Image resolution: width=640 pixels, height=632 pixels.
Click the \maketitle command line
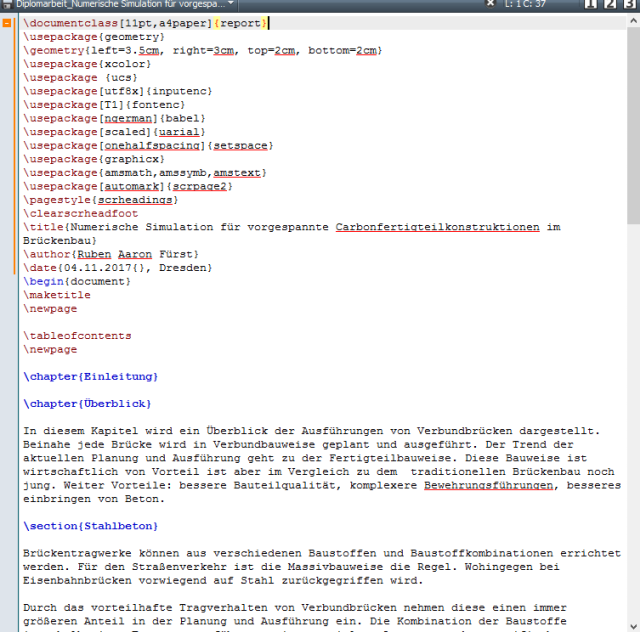tap(57, 295)
